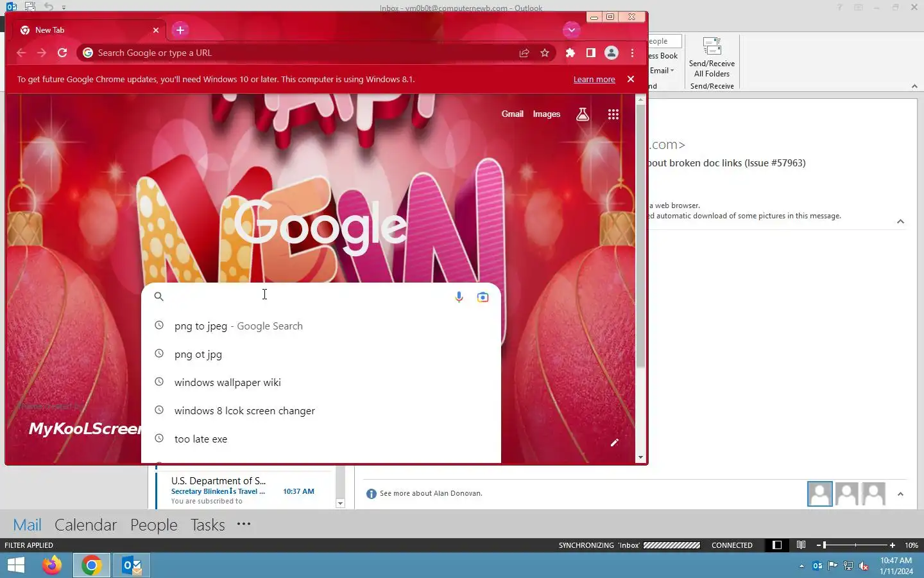Select the first contact photo in people pane
924x578 pixels.
pos(819,494)
